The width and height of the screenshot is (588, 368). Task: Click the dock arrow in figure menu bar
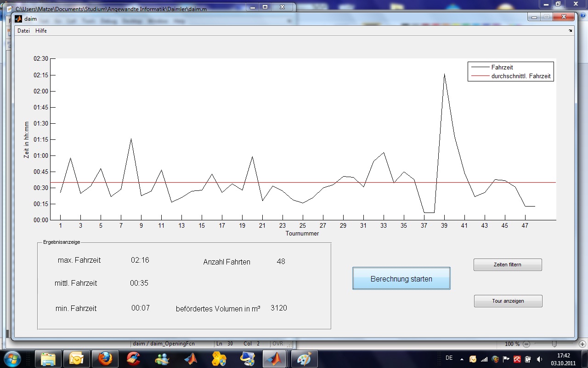571,31
